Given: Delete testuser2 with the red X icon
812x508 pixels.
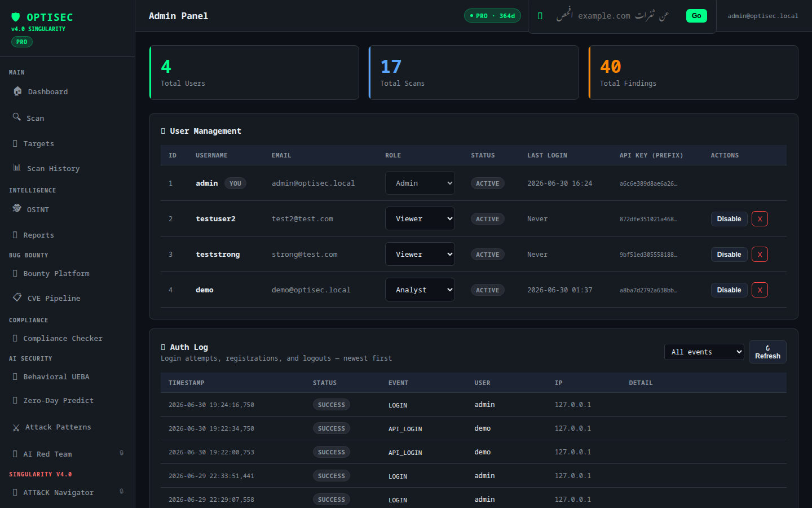Looking at the screenshot, I should click(x=760, y=219).
